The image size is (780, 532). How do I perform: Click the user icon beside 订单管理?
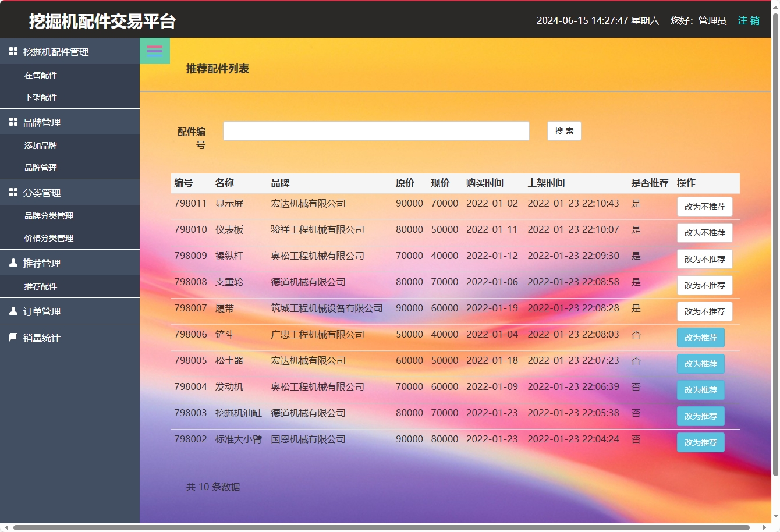tap(12, 311)
